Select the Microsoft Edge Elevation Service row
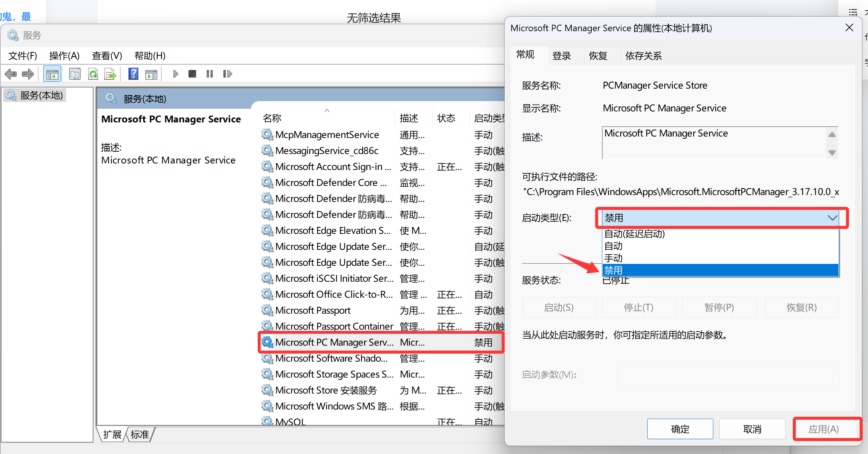 382,230
